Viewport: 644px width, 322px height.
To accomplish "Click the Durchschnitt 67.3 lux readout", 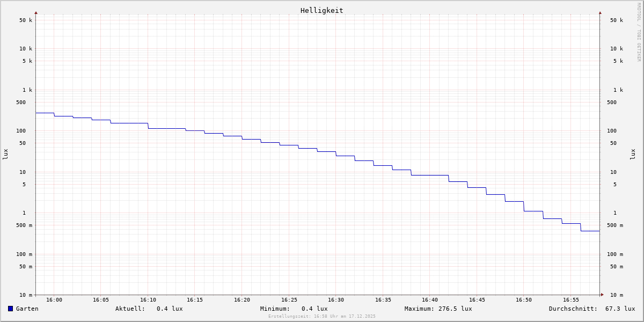I will [592, 309].
